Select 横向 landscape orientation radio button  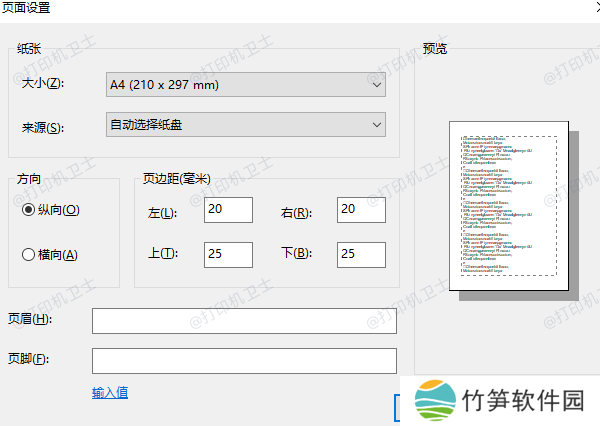pyautogui.click(x=29, y=254)
